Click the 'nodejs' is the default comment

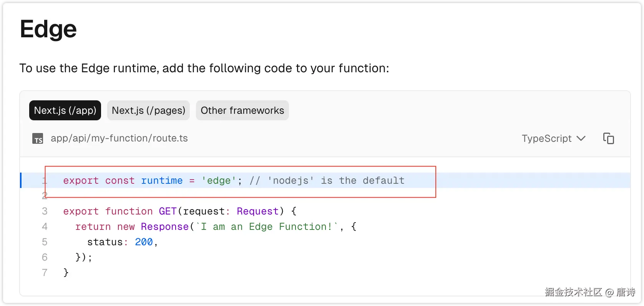pyautogui.click(x=327, y=181)
